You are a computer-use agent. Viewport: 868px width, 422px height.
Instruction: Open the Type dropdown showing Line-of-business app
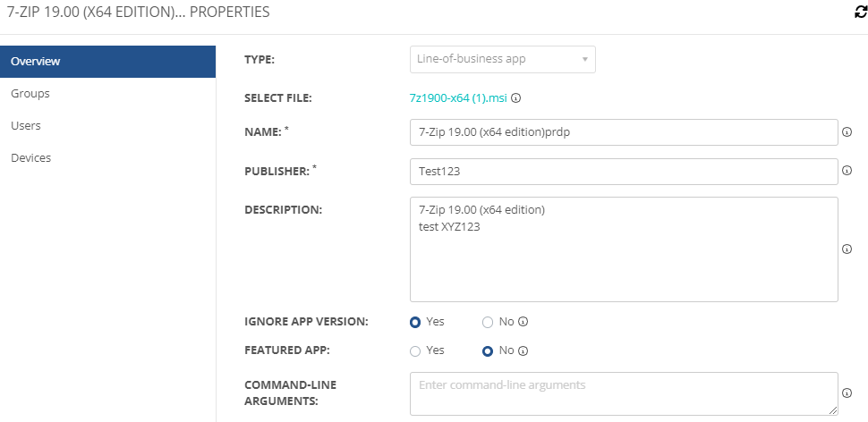[x=502, y=60]
